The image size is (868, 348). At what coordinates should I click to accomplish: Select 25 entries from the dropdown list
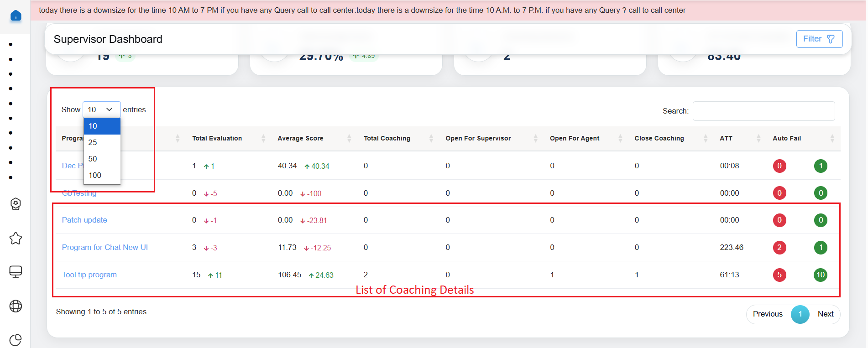click(93, 142)
